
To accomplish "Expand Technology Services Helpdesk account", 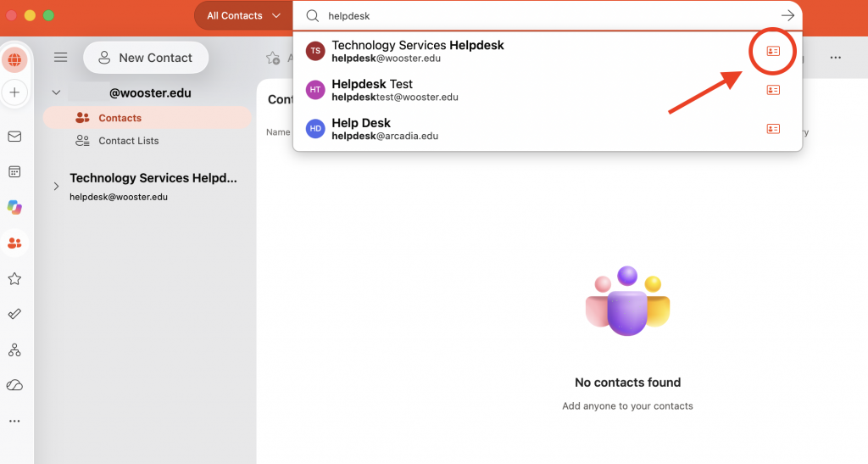I will (x=56, y=186).
